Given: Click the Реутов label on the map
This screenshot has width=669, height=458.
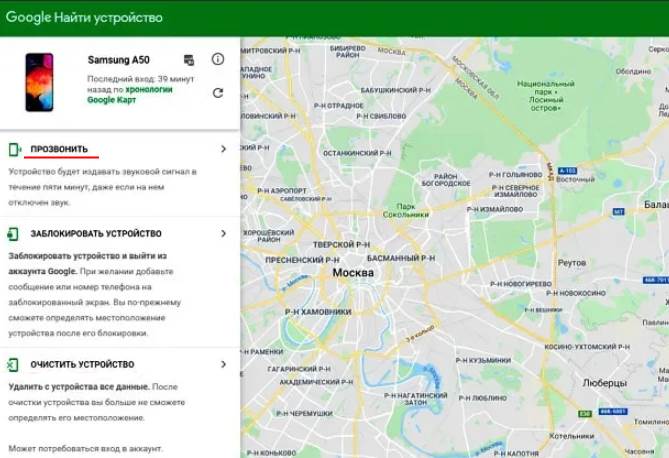Looking at the screenshot, I should [x=572, y=263].
